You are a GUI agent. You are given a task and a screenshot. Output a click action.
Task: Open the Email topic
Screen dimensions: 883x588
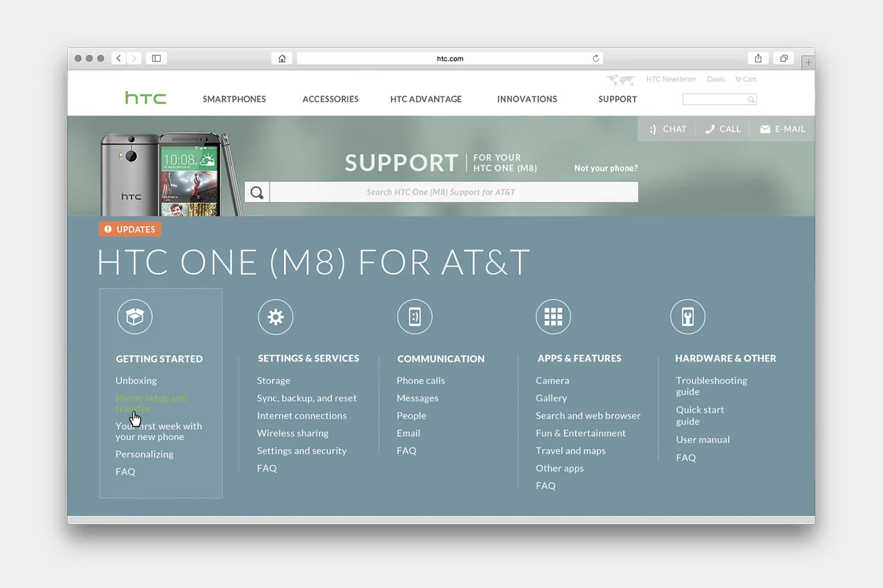[408, 433]
